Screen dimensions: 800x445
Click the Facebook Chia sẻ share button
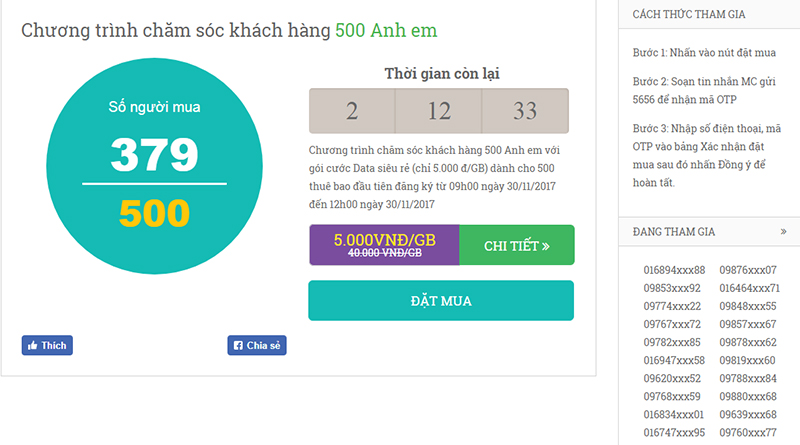pos(257,346)
